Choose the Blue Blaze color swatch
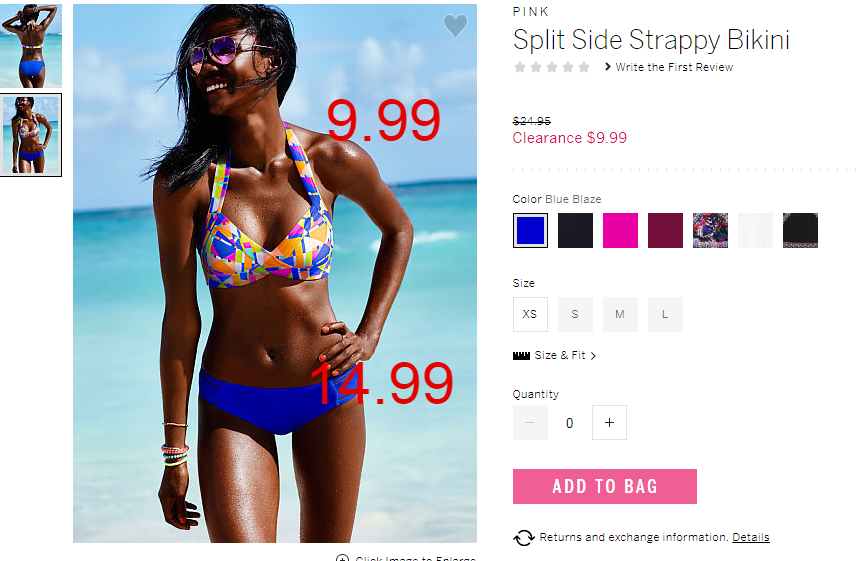This screenshot has height=561, width=862. [x=530, y=230]
